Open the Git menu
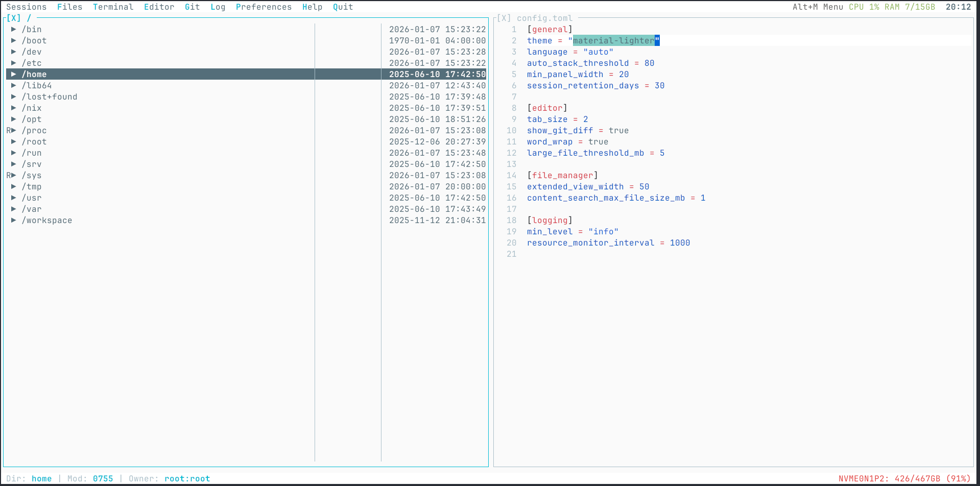 coord(192,7)
